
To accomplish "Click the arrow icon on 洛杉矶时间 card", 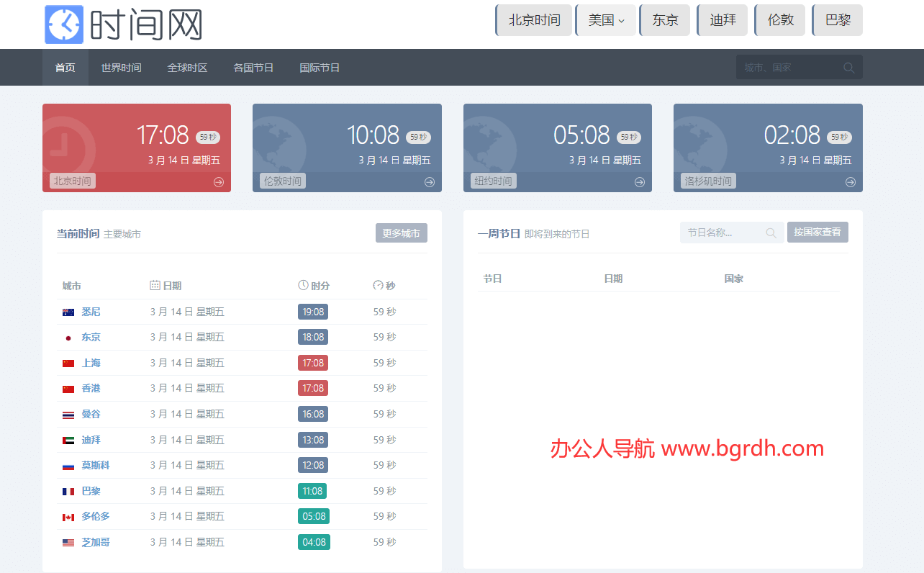I will coord(851,182).
